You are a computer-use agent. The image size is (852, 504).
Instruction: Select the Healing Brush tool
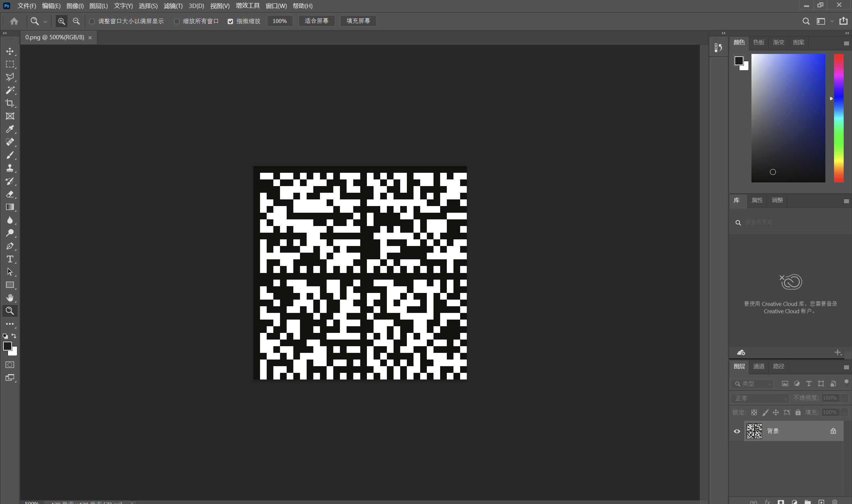10,142
